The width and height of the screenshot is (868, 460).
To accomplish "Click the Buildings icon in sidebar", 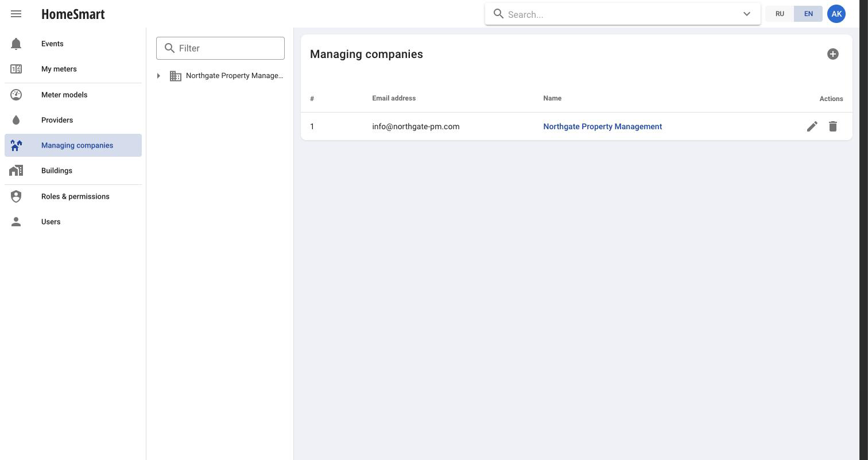I will (x=16, y=171).
